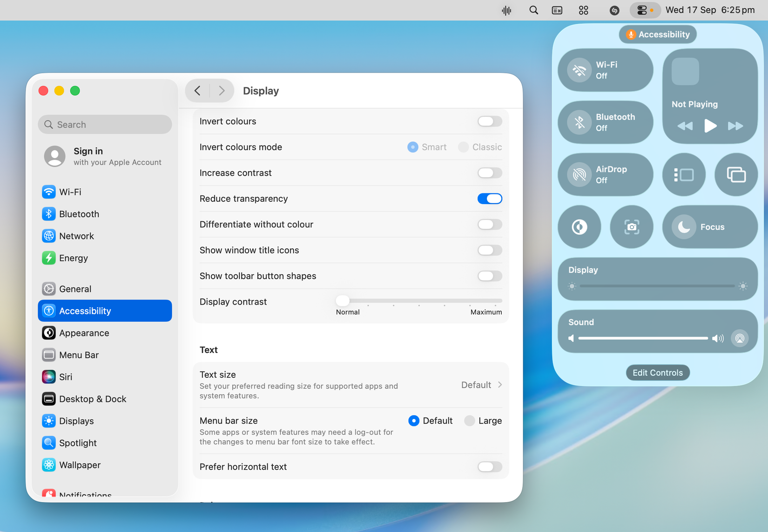This screenshot has width=768, height=532.
Task: Turn on Bluetooth from Control Centre
Action: pyautogui.click(x=605, y=122)
